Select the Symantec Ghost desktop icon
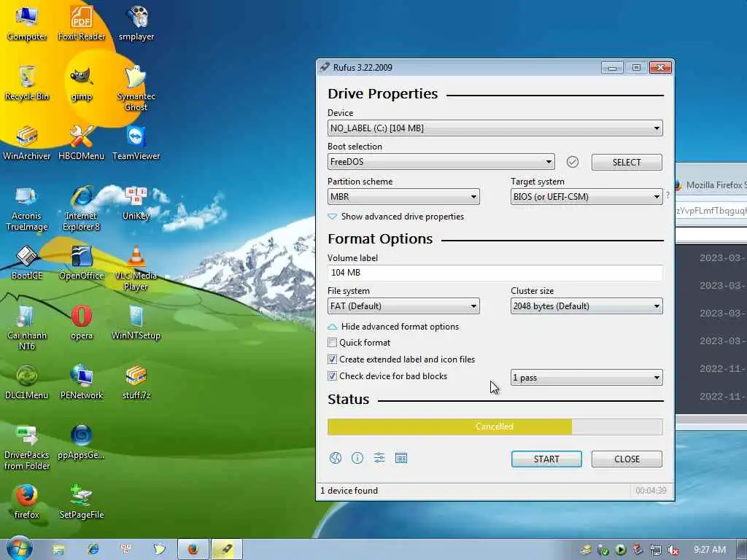The image size is (747, 560). (136, 88)
